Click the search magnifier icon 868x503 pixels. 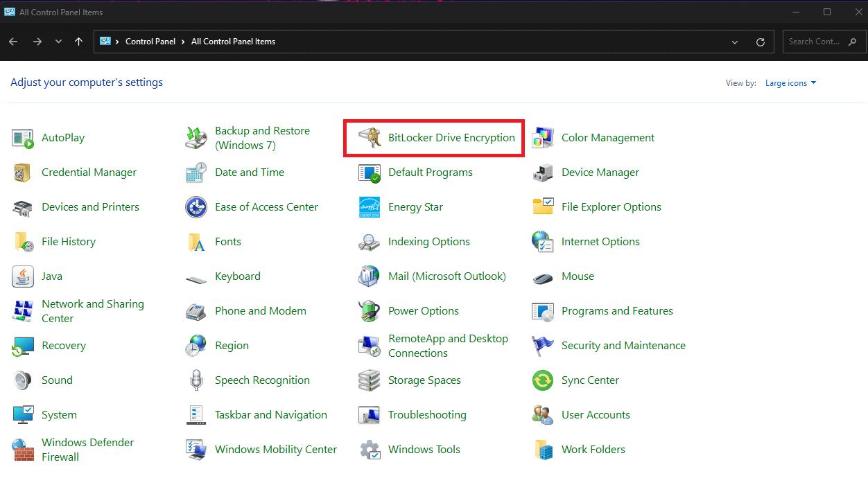(853, 42)
